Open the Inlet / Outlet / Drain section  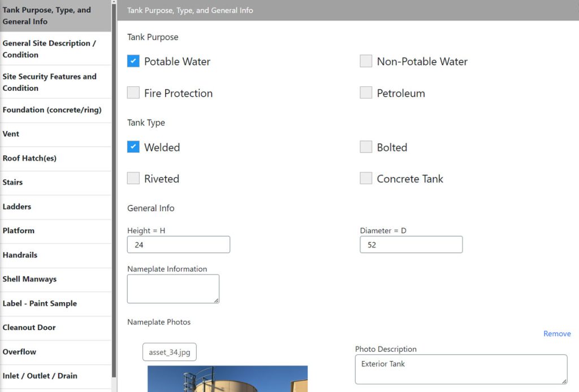point(40,376)
